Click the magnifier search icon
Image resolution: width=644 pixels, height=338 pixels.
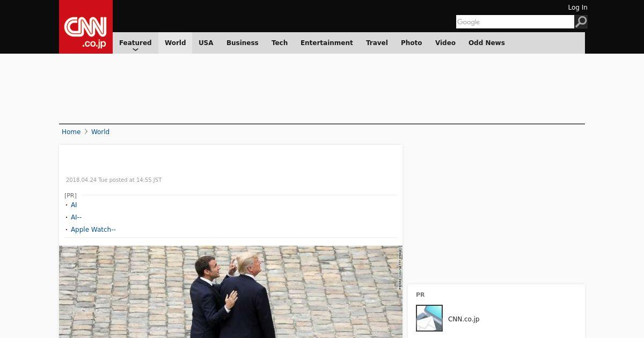coord(581,22)
